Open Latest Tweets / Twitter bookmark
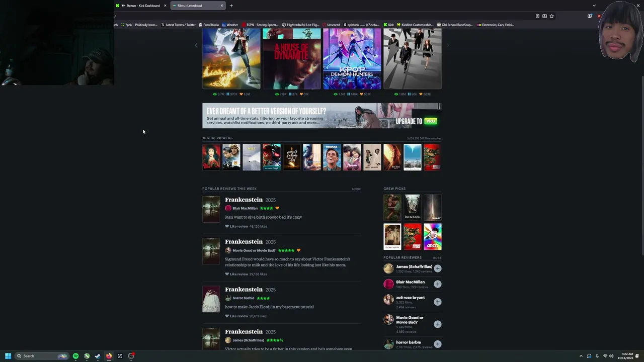 click(x=178, y=25)
